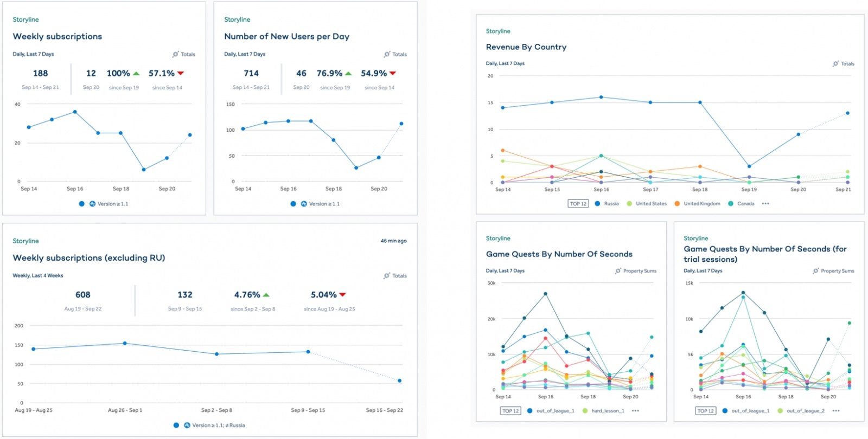Open the Storyline link above Weekly subscriptions
Screen dimensions: 868x439
pos(25,20)
